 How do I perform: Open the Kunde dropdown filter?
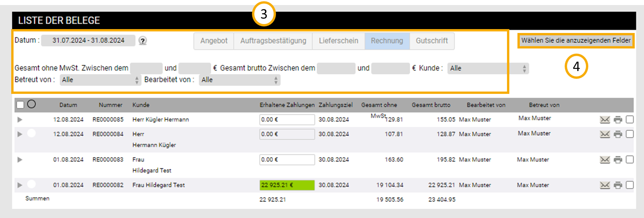click(488, 68)
